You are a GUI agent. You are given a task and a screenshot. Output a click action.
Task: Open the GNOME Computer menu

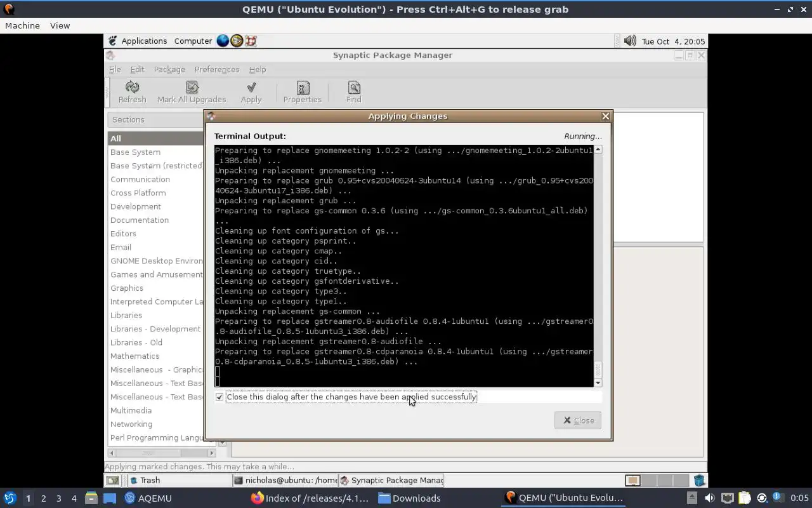tap(193, 41)
